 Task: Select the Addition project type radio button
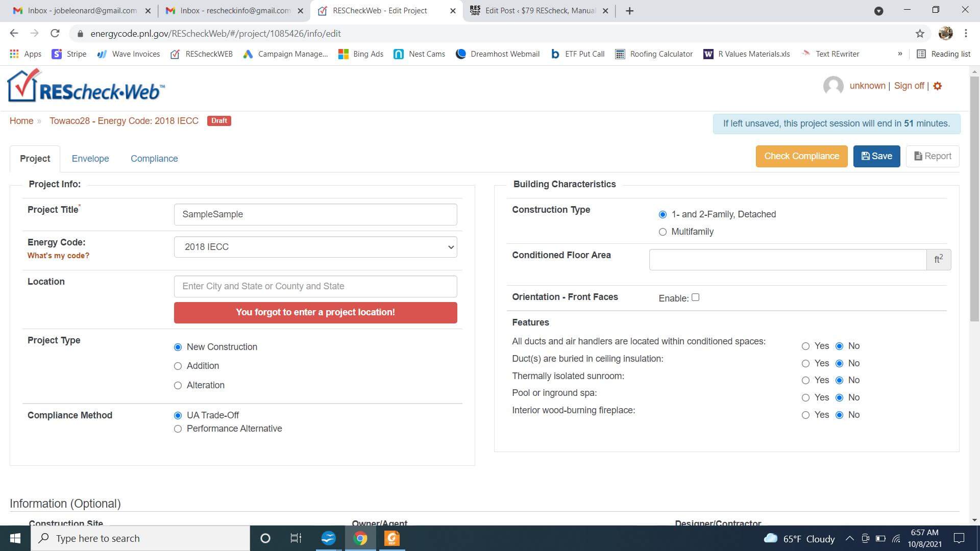pos(178,366)
